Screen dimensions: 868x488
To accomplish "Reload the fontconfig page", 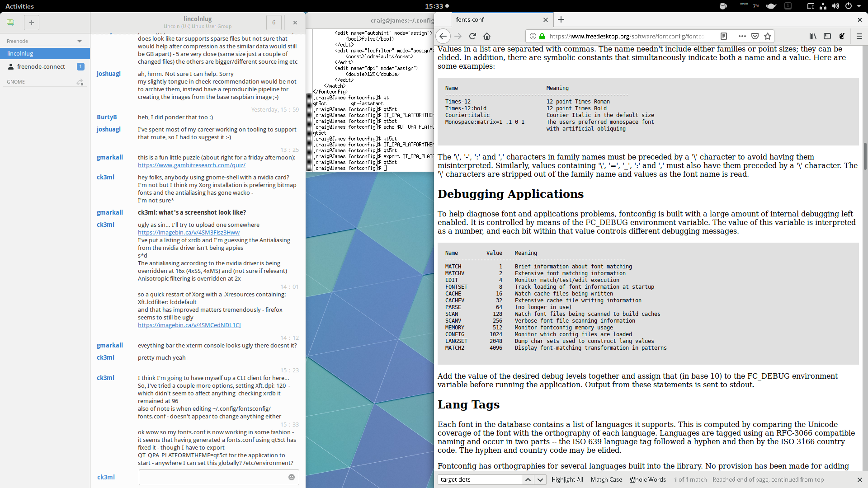I will (x=472, y=36).
